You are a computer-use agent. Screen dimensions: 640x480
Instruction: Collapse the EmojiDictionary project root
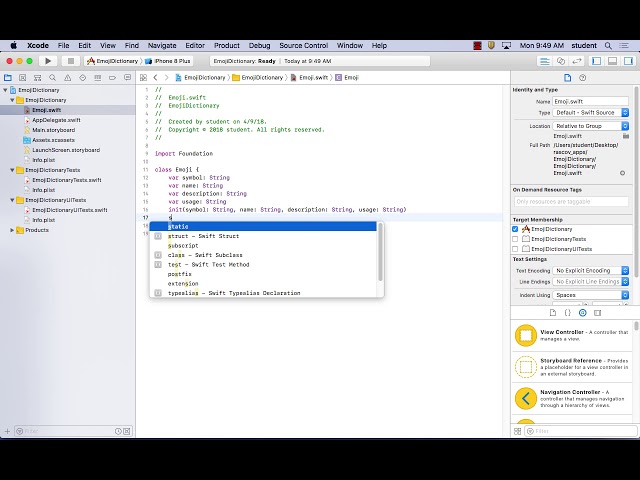[5, 90]
